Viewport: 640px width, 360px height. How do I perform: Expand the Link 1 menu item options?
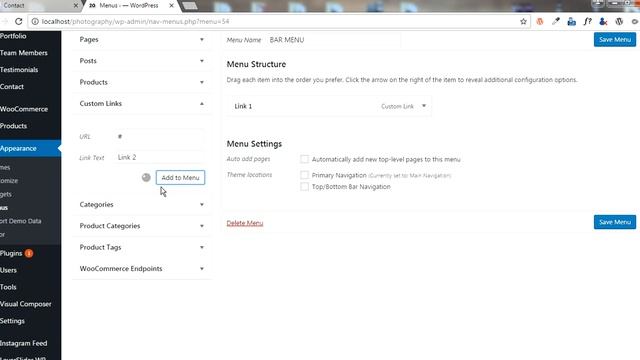424,106
